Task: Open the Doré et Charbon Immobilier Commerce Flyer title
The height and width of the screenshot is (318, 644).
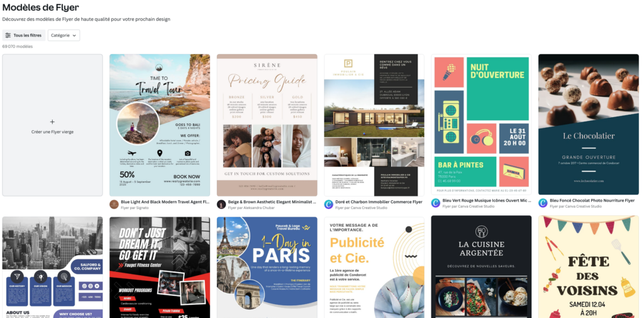Action: pos(379,202)
